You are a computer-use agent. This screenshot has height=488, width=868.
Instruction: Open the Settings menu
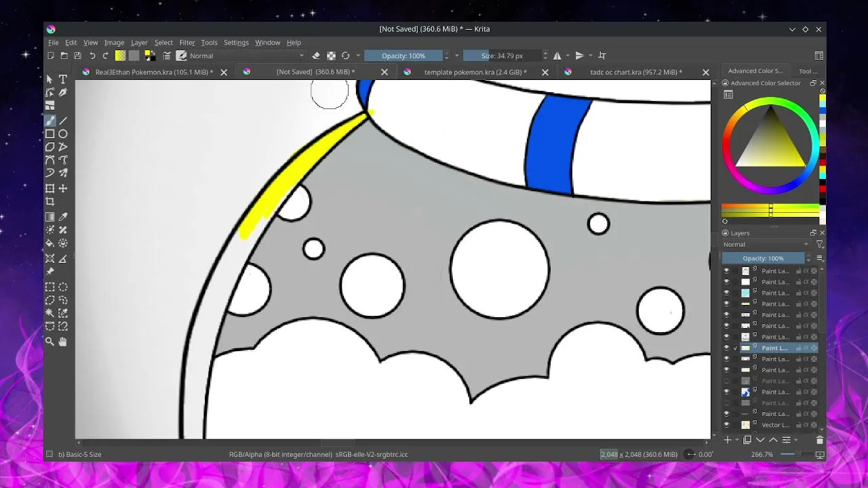point(236,42)
